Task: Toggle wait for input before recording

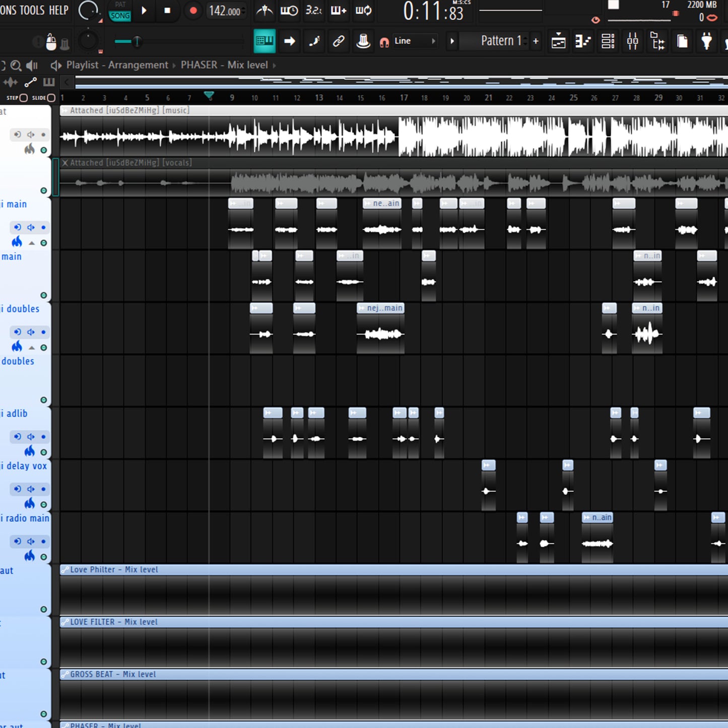Action: (x=289, y=11)
